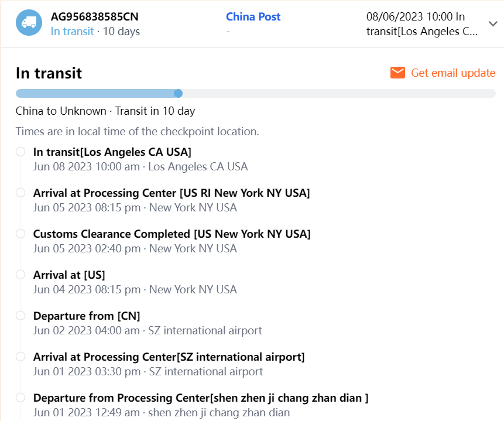Select shen zhen departure checkpoint marker
The width and height of the screenshot is (504, 421).
coord(20,398)
